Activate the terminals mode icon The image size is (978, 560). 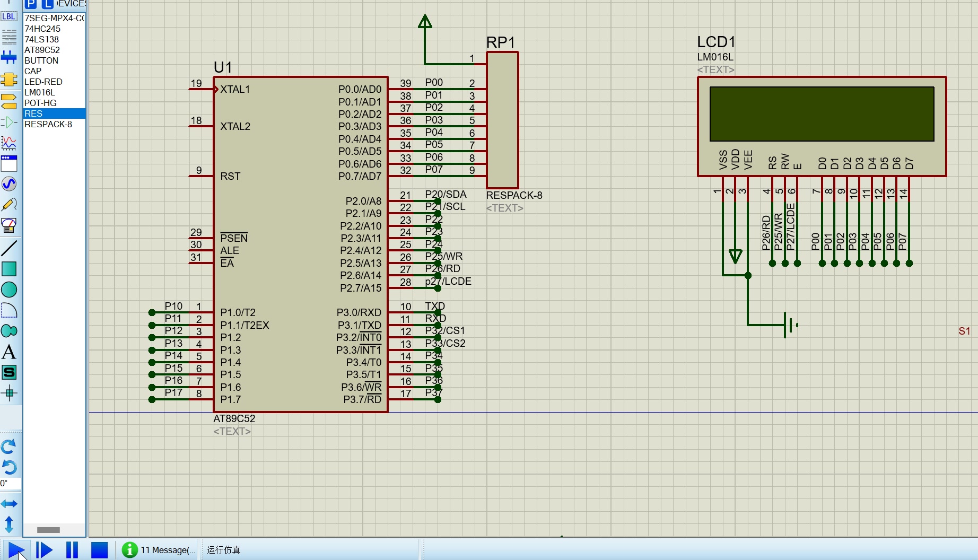click(x=9, y=101)
